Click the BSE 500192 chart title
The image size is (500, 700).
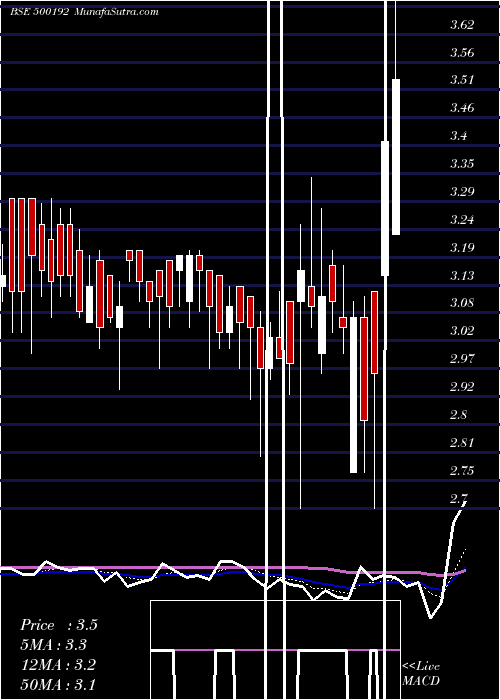39,12
